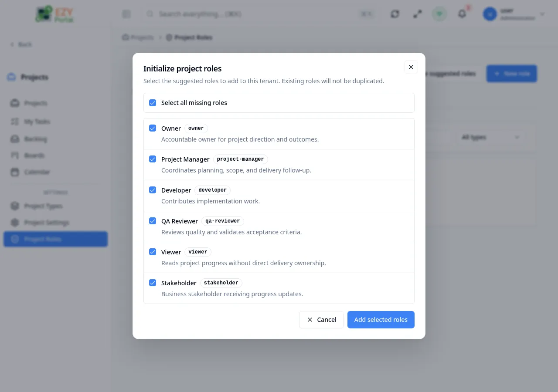Click the Project Manager role name
Screen dimensions: 558x392
tap(185, 159)
